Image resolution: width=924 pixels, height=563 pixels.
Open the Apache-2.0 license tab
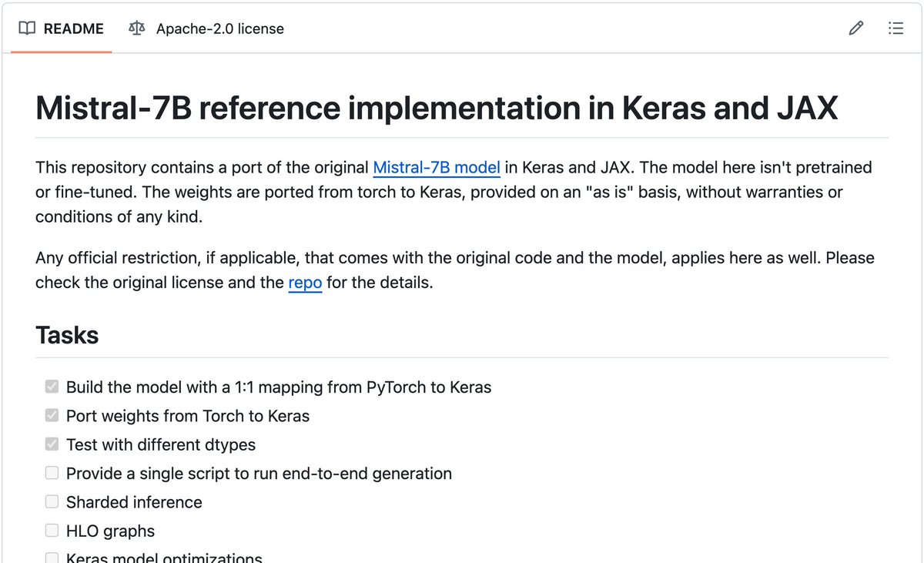206,28
